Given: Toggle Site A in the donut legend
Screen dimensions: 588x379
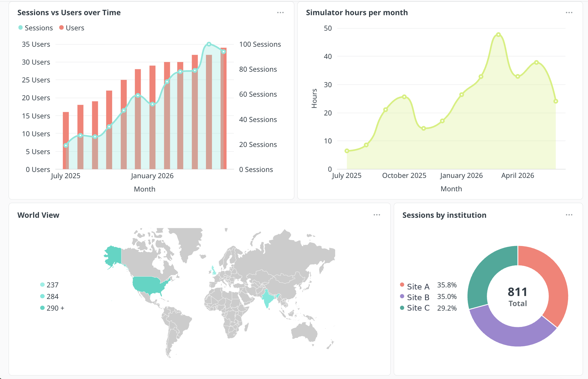Looking at the screenshot, I should (415, 286).
